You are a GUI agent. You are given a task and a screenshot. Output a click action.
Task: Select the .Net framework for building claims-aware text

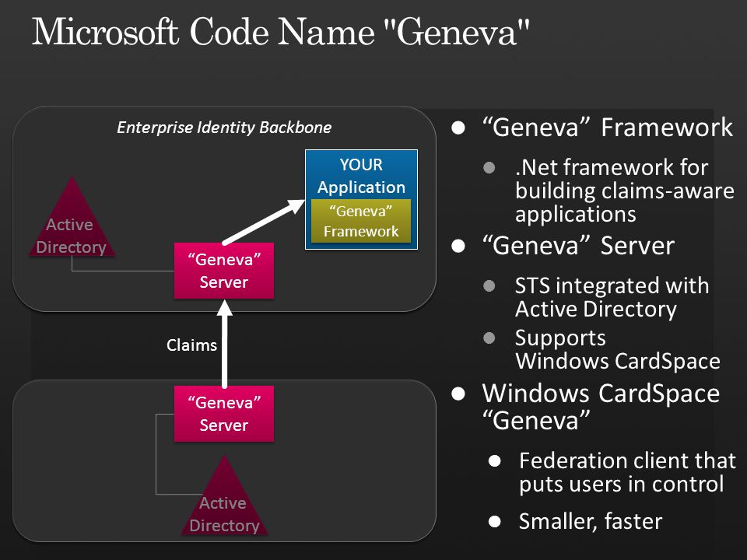pyautogui.click(x=625, y=191)
